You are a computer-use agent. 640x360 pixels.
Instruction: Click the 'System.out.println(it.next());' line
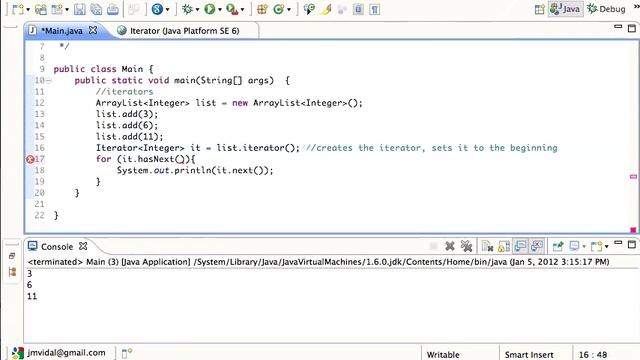(x=195, y=171)
